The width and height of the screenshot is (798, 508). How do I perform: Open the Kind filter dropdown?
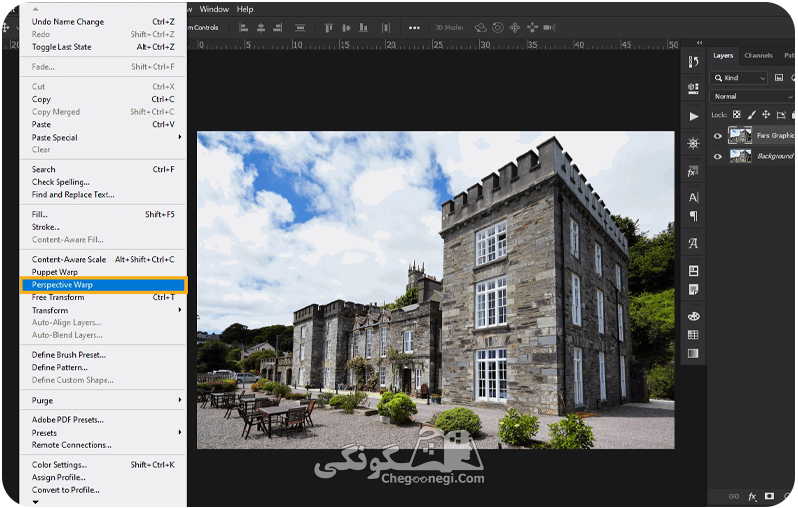(739, 78)
